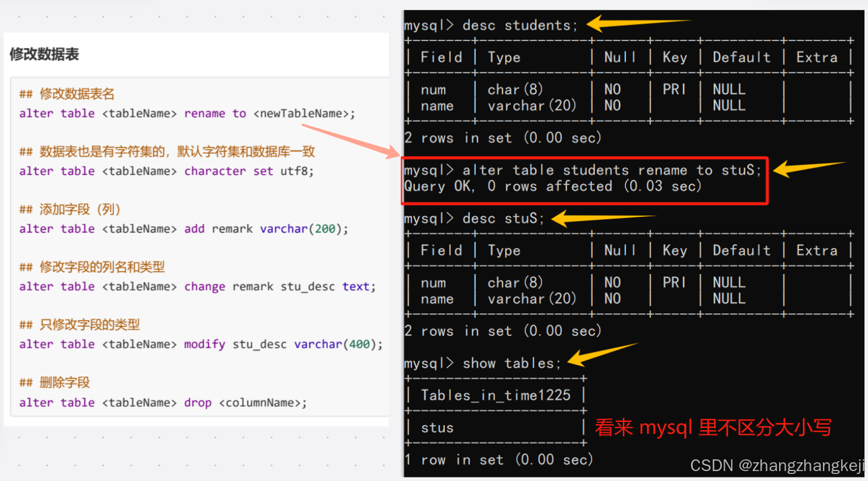Click the command alter table students rename to stuS;
This screenshot has height=481, width=868.
[612, 170]
